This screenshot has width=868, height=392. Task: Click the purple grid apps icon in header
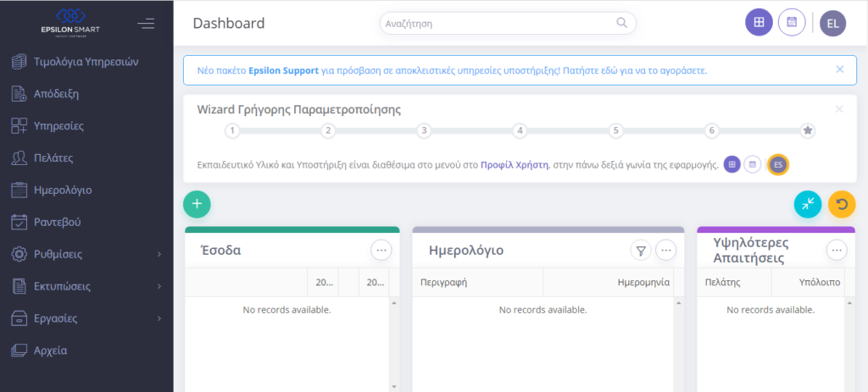[759, 23]
